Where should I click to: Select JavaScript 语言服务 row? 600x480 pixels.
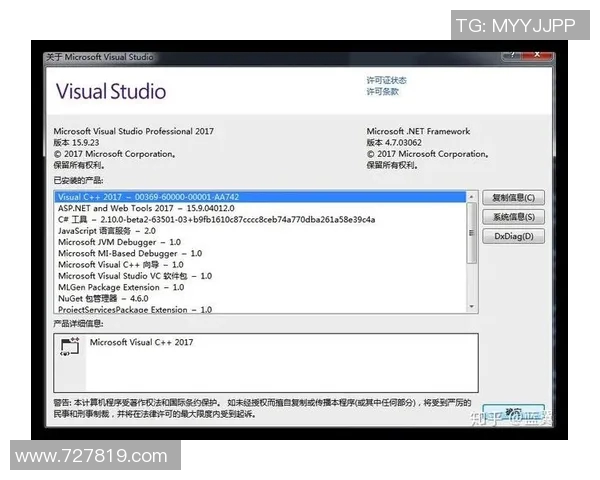click(260, 231)
